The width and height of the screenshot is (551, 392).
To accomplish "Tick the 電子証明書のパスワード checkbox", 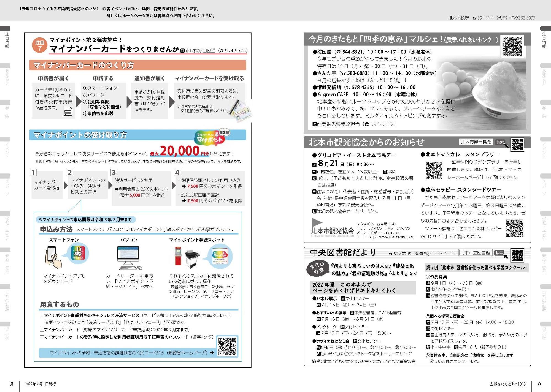I will (42, 337).
